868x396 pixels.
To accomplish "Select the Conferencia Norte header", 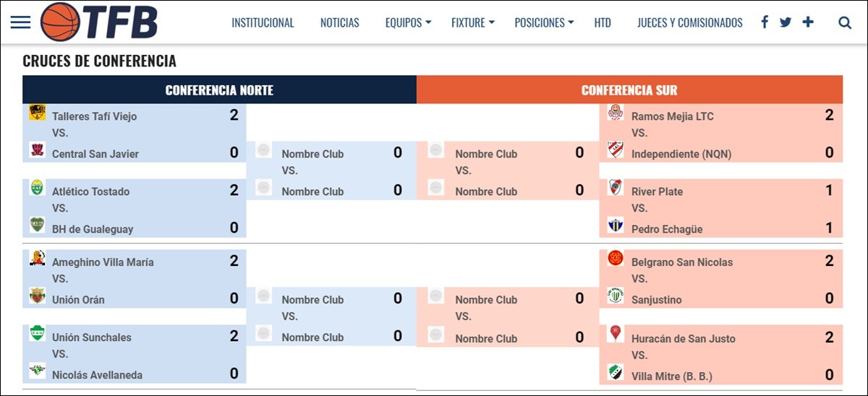I will click(219, 90).
